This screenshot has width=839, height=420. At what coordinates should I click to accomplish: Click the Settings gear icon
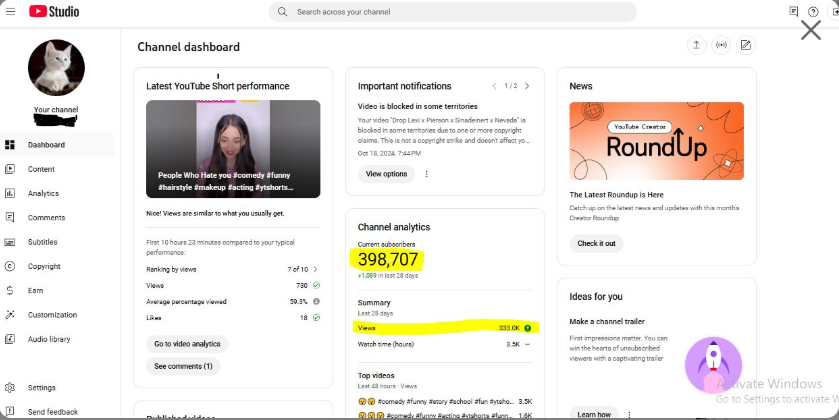click(x=10, y=388)
